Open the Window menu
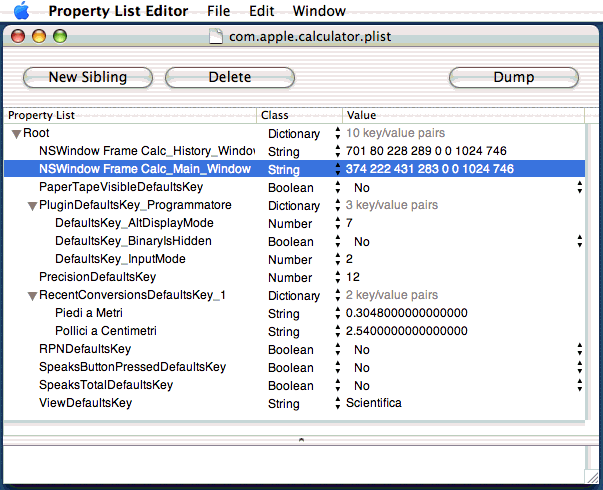603x490 pixels. pos(319,11)
